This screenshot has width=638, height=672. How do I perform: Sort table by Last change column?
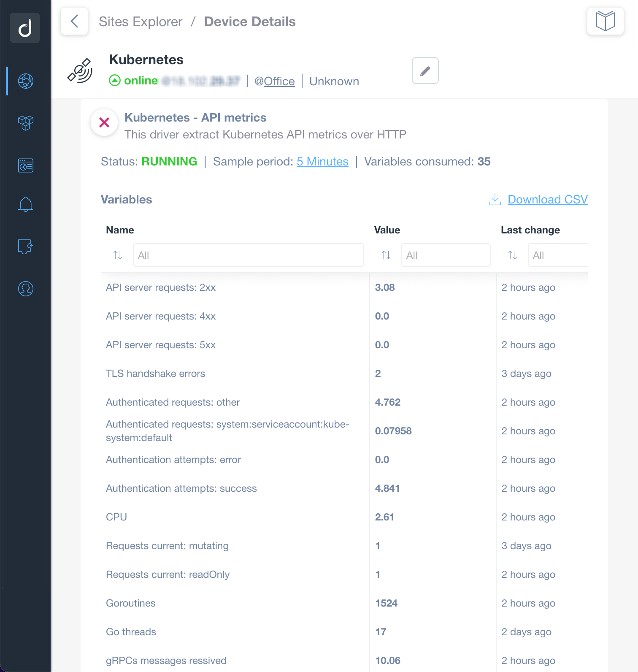click(513, 255)
